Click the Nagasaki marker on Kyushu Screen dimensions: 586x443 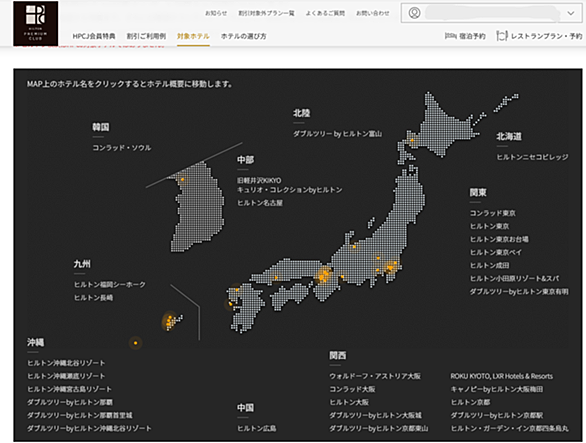(230, 304)
